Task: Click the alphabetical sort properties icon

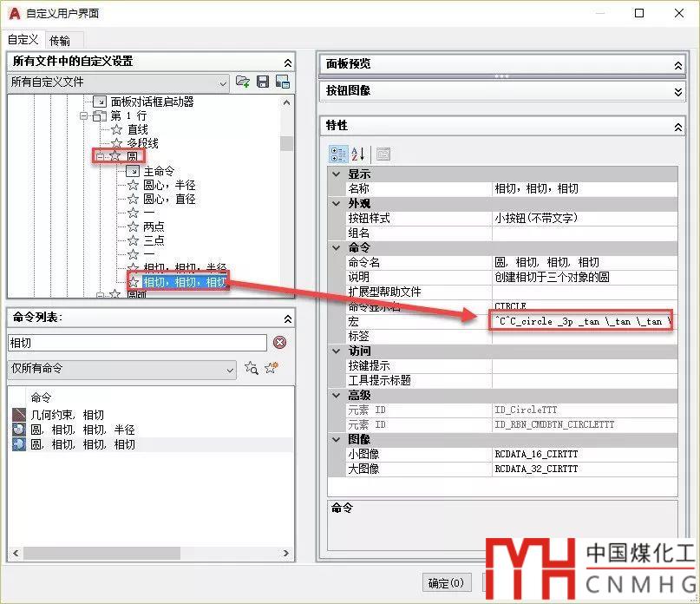Action: click(358, 154)
